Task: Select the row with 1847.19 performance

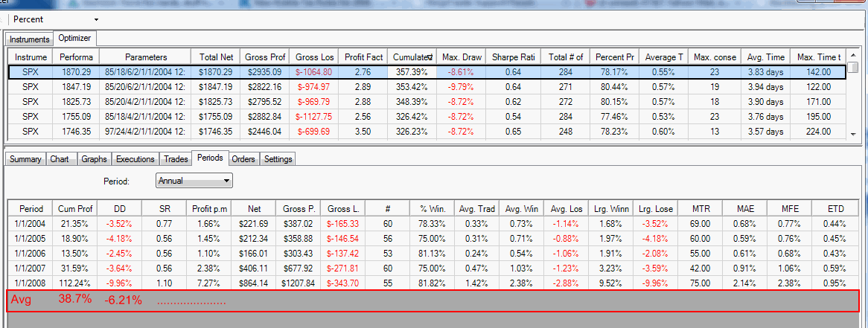Action: (427, 87)
